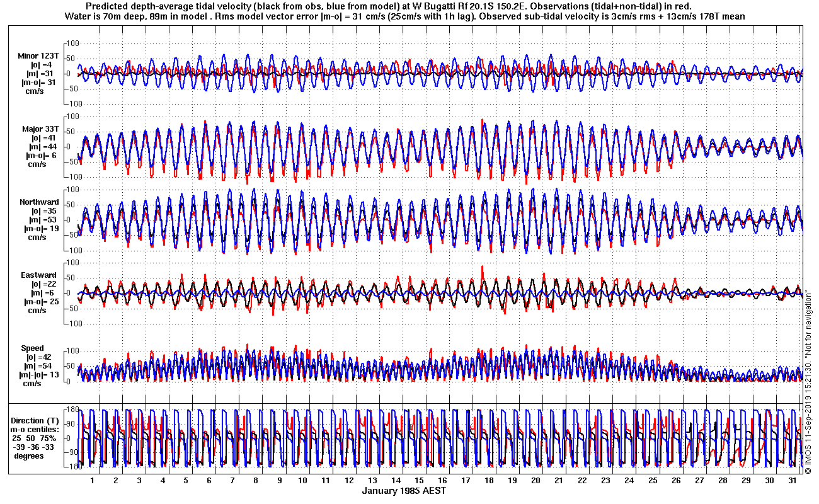The width and height of the screenshot is (819, 504).
Task: Click the 'Eastward' panel label
Action: point(40,275)
